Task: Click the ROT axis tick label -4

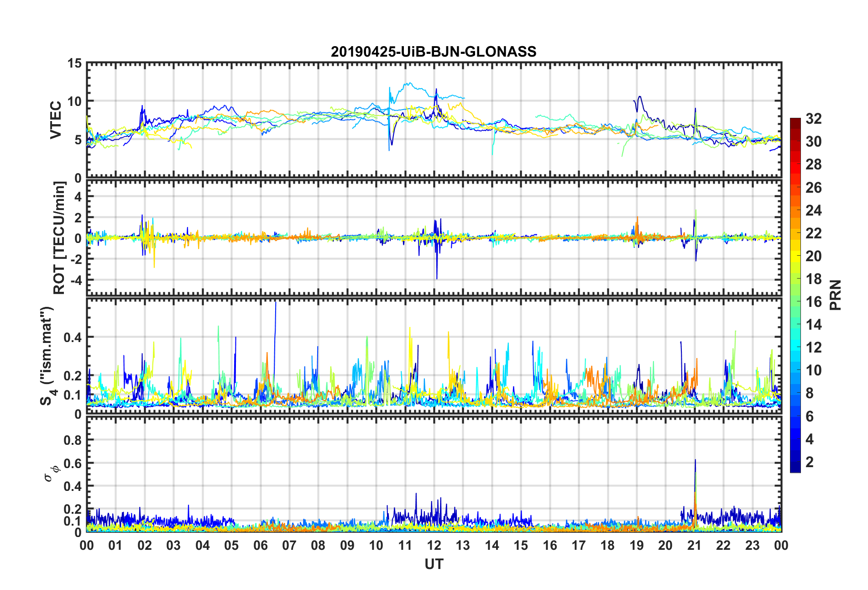Action: click(x=76, y=279)
